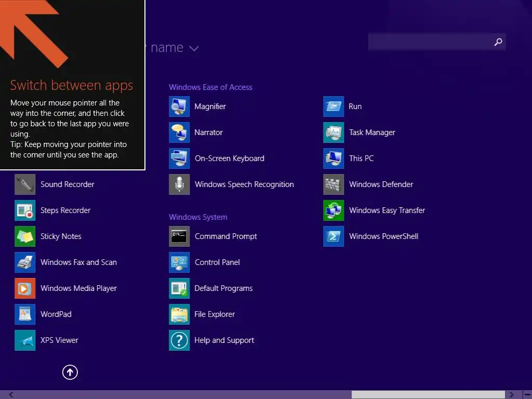Click the Default Programs icon
The image size is (532, 399).
click(179, 288)
